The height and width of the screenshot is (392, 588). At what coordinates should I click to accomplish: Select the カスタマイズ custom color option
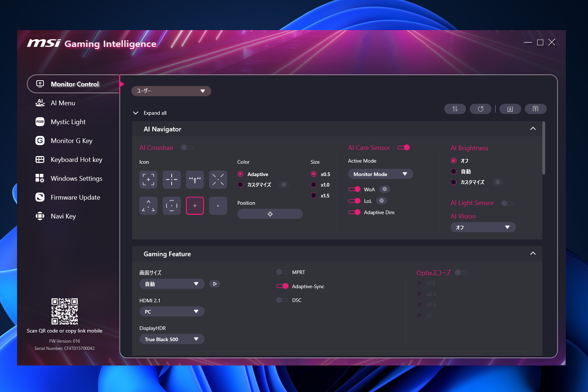coord(240,185)
